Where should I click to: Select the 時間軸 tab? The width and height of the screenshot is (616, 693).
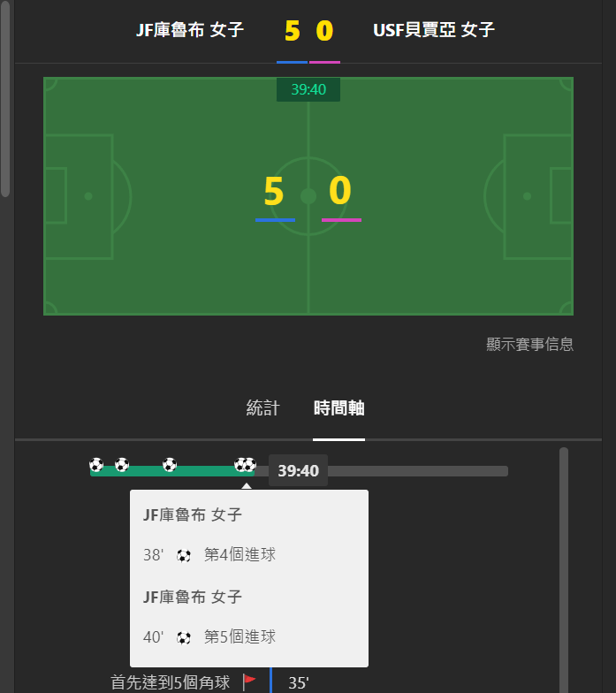point(339,408)
